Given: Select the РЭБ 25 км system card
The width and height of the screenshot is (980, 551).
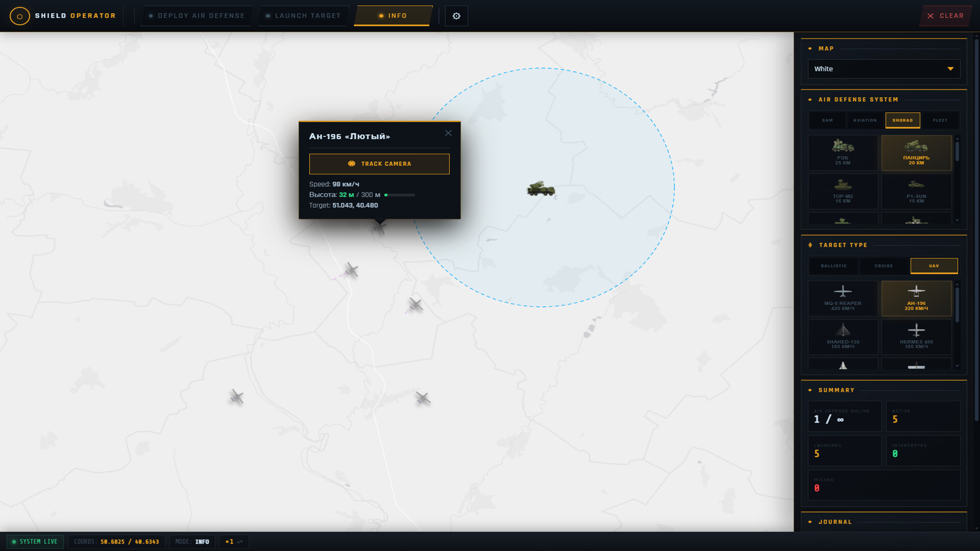Looking at the screenshot, I should [843, 153].
